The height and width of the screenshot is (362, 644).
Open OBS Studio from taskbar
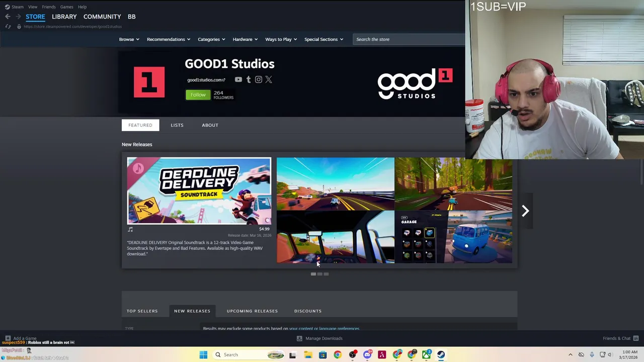coord(353,355)
